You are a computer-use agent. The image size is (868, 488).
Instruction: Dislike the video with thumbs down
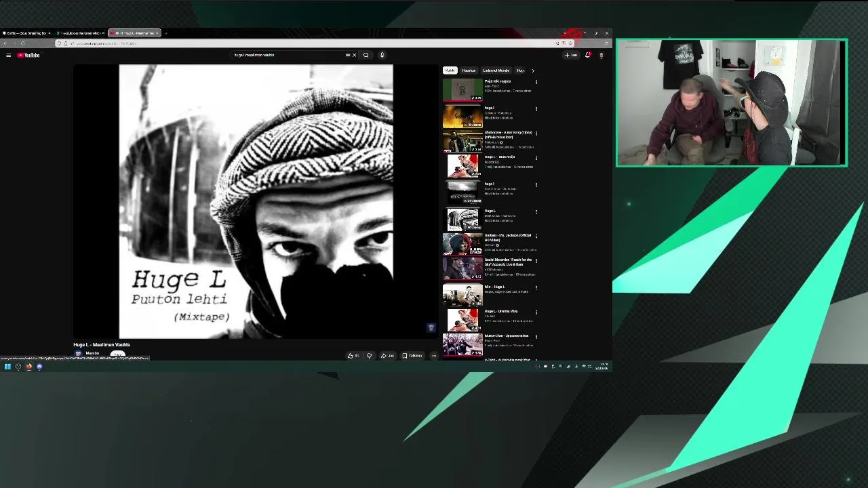click(x=369, y=356)
